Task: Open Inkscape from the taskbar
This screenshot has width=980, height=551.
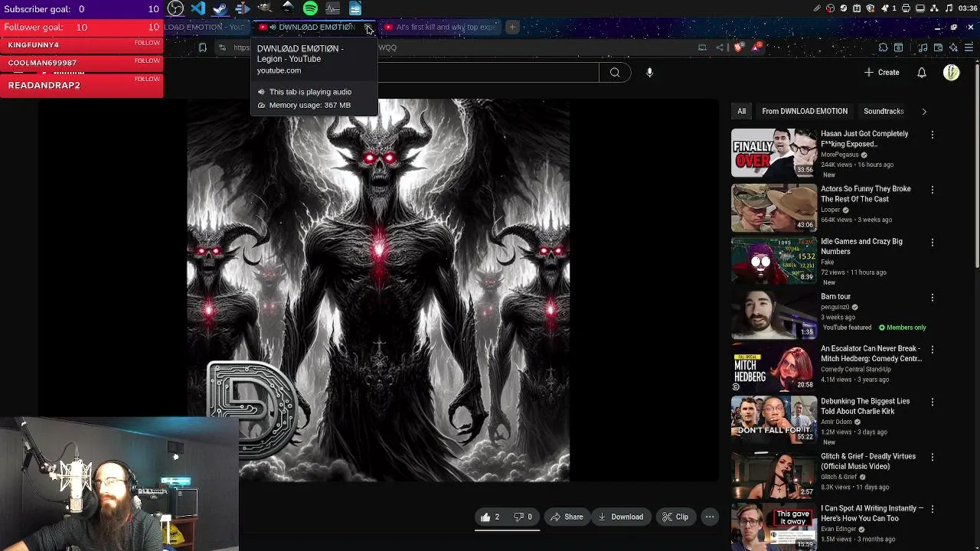Action: [288, 8]
